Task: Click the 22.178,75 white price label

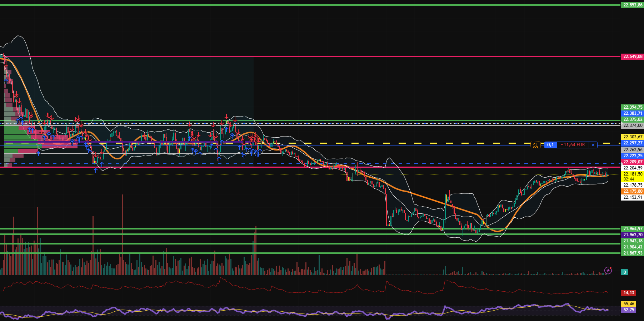Action: tap(633, 185)
